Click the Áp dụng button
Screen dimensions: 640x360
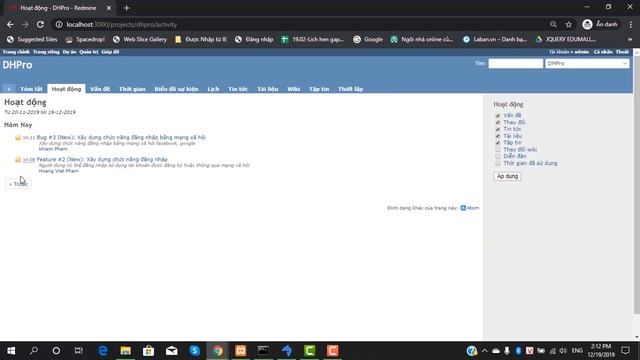[507, 176]
